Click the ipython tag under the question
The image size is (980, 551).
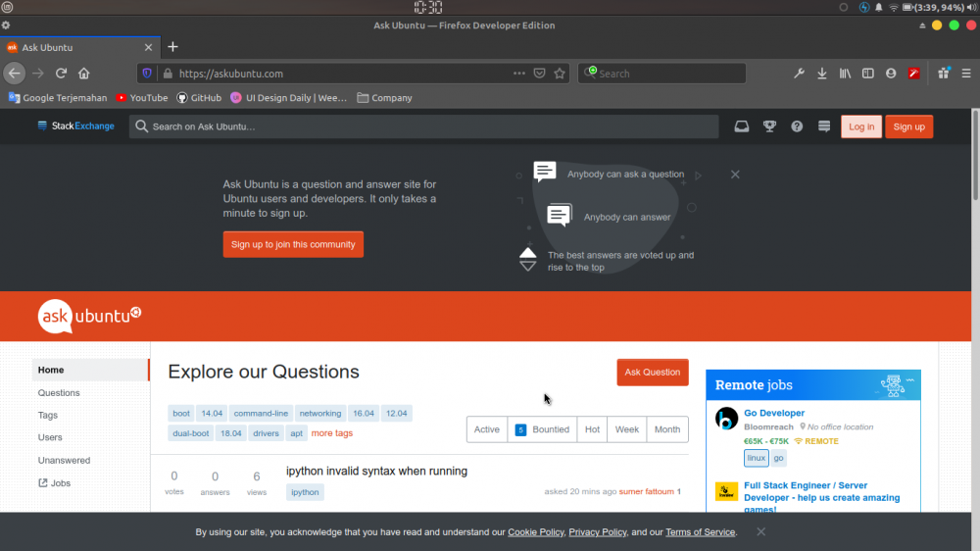(x=305, y=492)
